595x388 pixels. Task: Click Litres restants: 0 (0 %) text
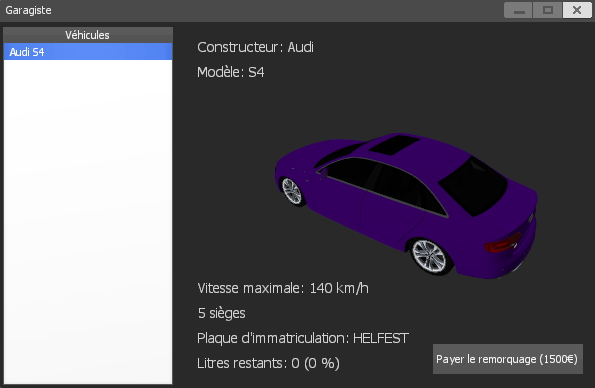tap(268, 363)
